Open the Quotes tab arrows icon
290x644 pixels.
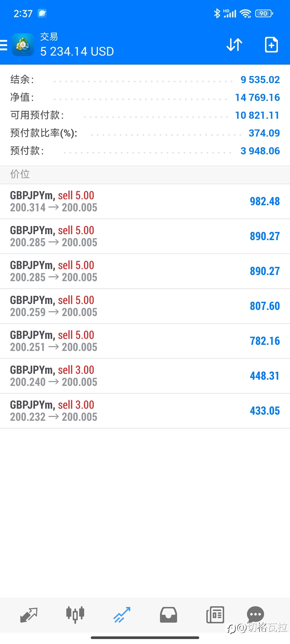click(x=29, y=615)
